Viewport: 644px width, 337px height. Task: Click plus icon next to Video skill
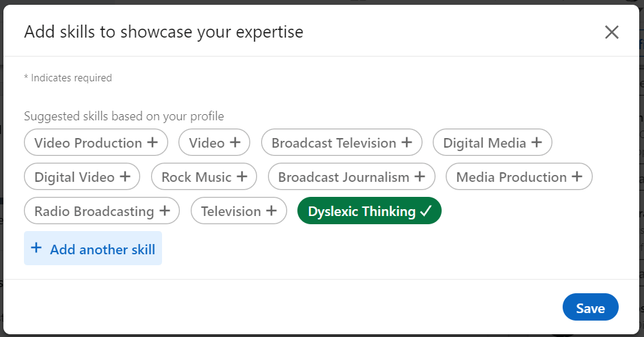pos(235,143)
